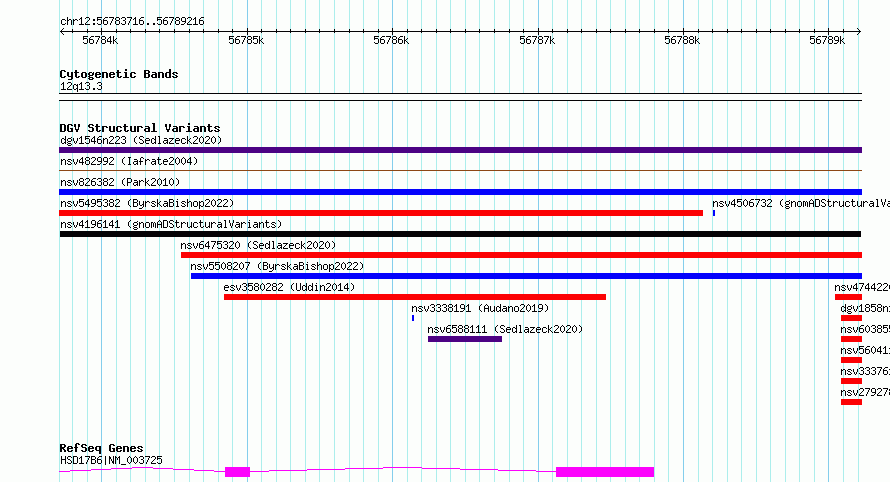Click the chr12:56783716..56789216 coordinates text
The image size is (890, 482).
pos(132,22)
